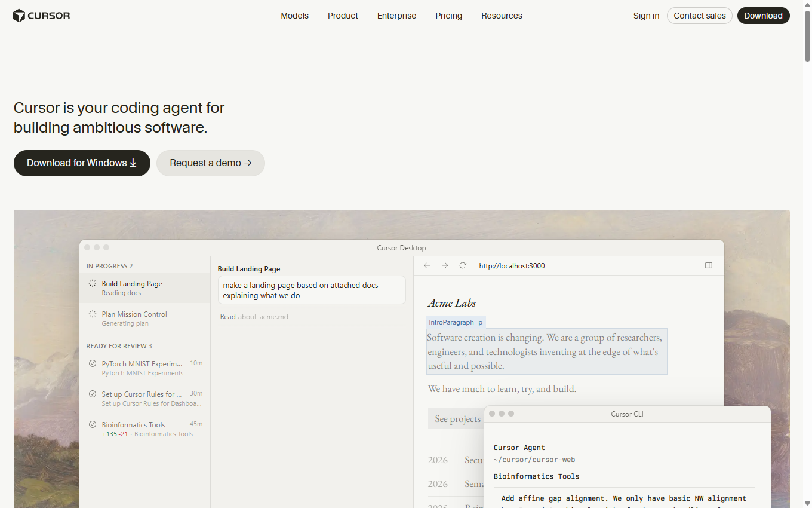Open the Set up Cursor Rules review item
The image size is (812, 508).
click(145, 399)
